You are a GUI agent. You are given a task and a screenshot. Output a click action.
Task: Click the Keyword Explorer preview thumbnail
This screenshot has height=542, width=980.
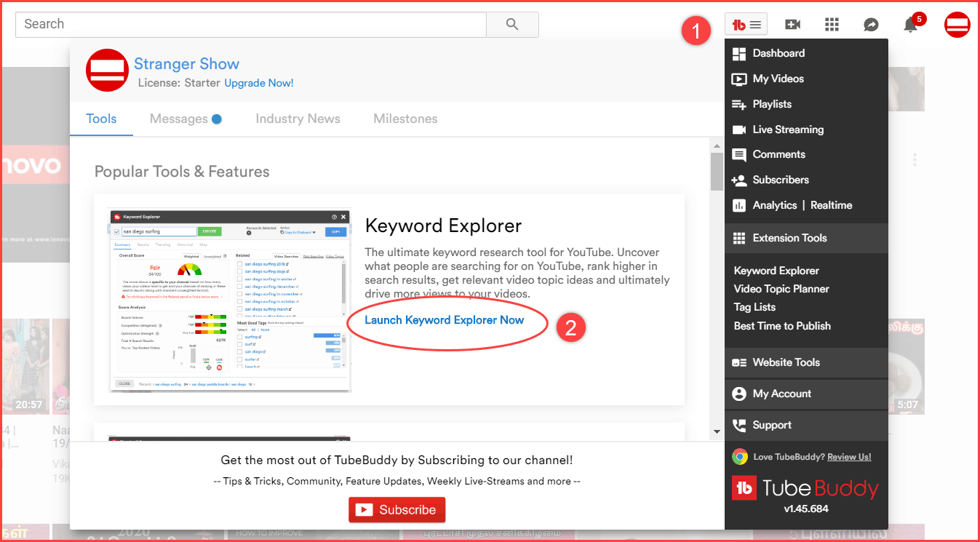(230, 300)
